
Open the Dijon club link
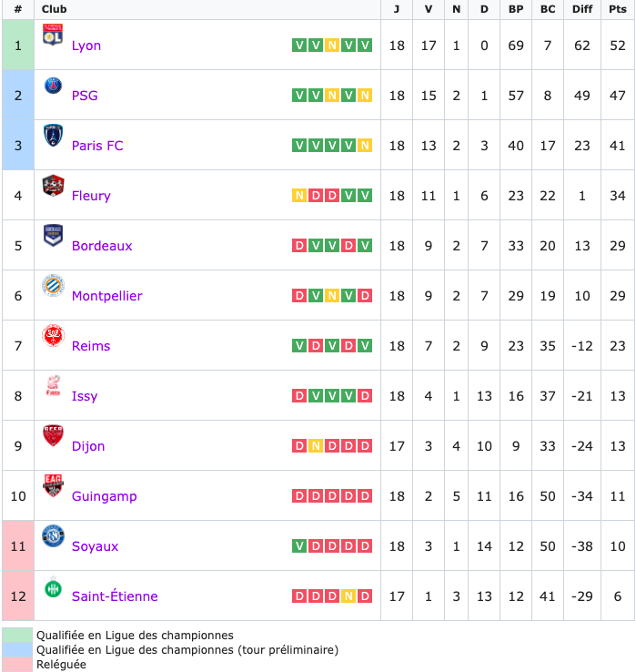click(88, 446)
